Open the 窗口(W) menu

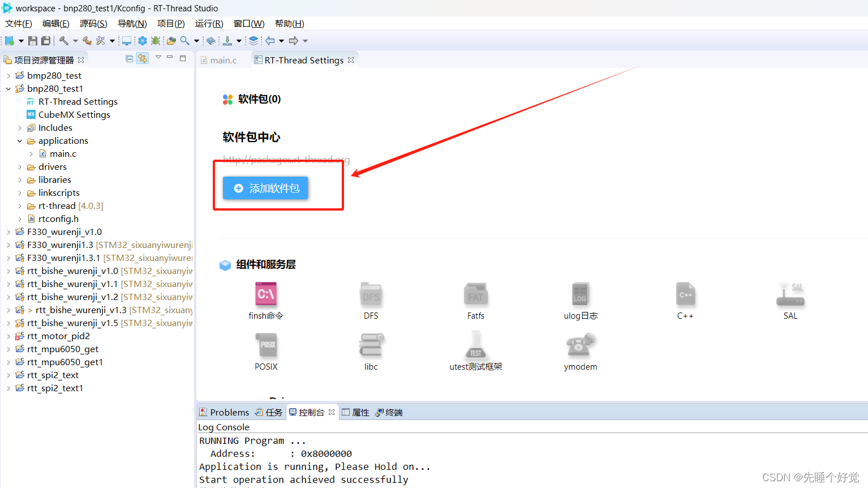point(249,23)
